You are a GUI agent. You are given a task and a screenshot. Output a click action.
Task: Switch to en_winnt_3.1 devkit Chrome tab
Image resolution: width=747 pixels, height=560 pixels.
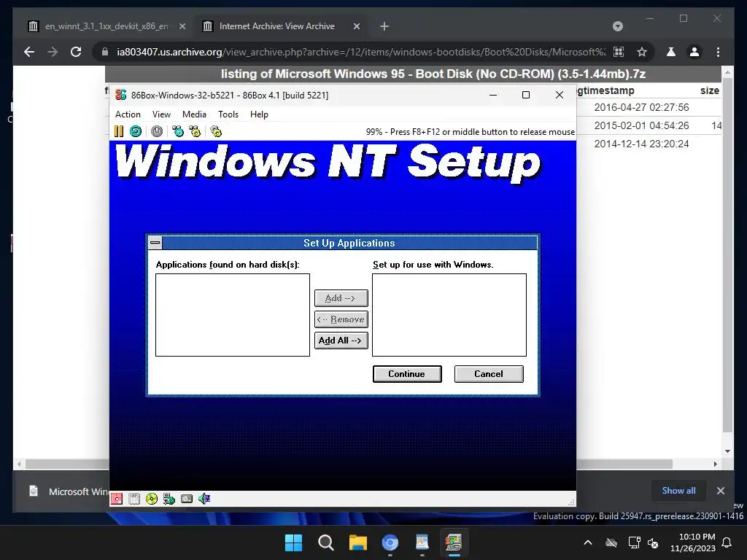pyautogui.click(x=107, y=26)
